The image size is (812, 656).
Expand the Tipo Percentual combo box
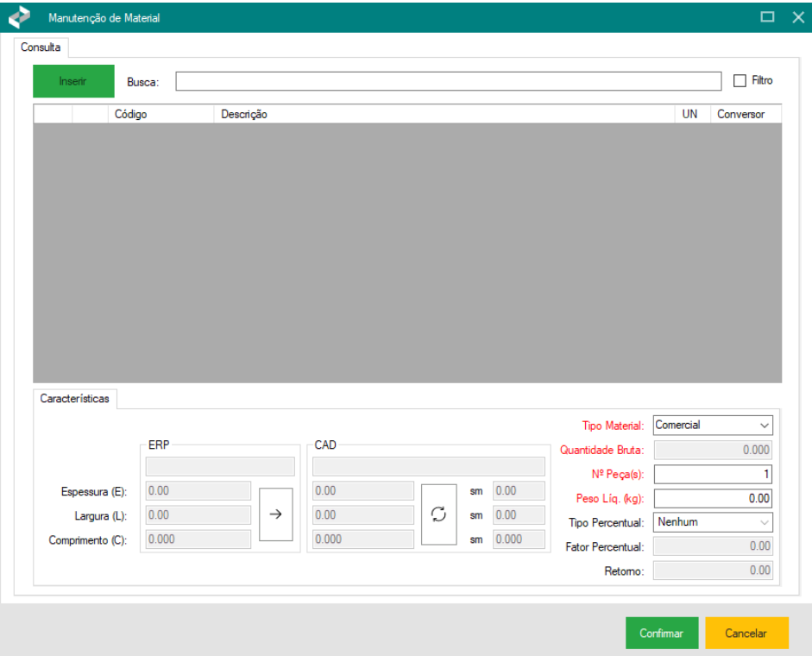click(x=713, y=522)
